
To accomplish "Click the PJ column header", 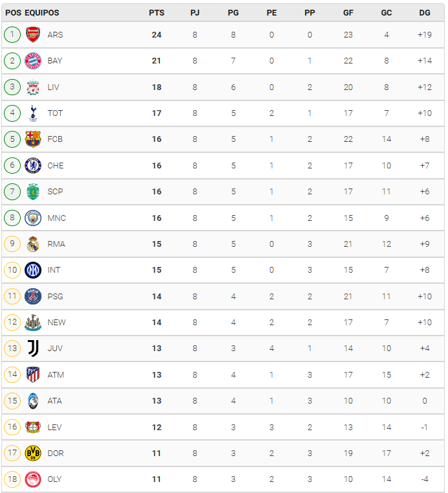I will [x=195, y=13].
